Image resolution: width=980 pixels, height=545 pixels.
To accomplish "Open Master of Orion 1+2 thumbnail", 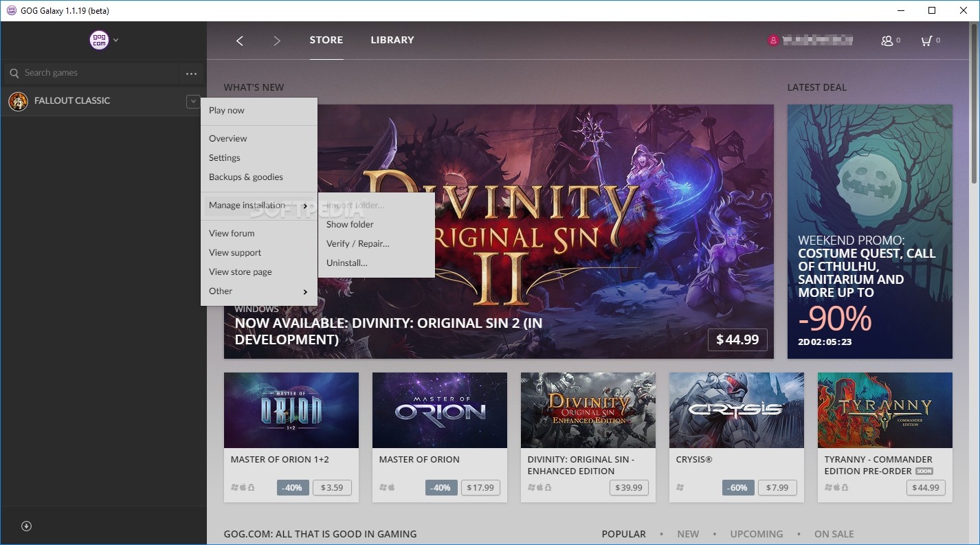I will pos(291,410).
